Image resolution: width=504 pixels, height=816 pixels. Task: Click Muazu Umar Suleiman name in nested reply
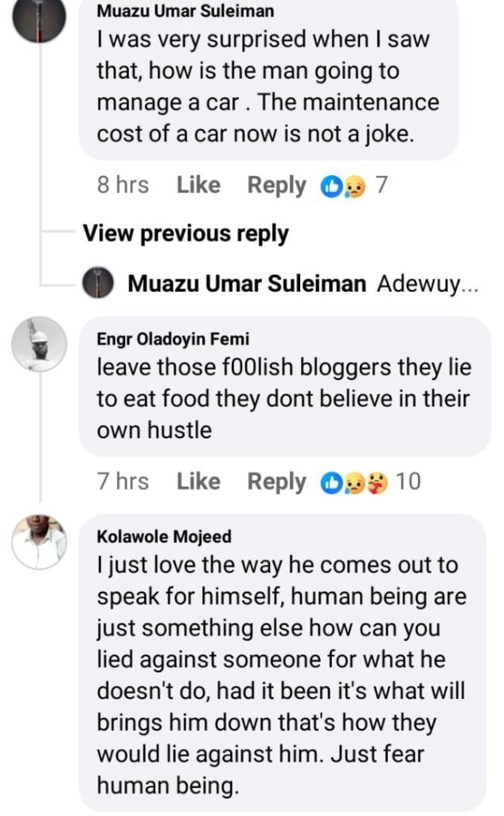pos(247,284)
